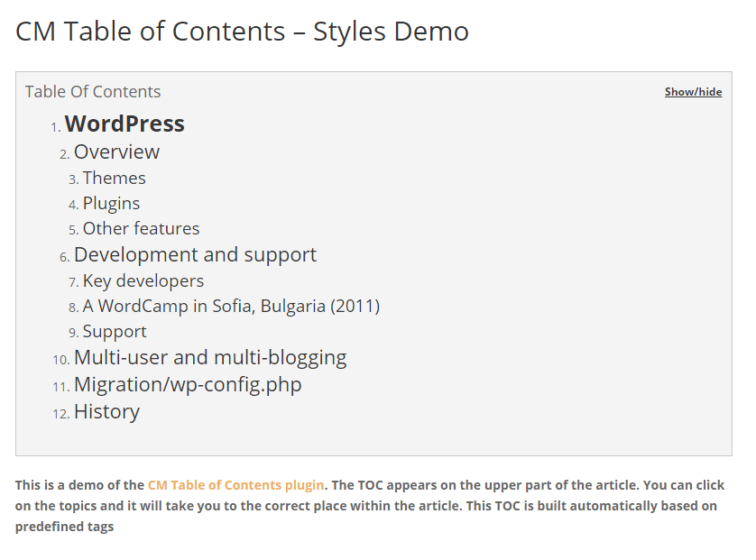
Task: Follow the CM Table of Contents plugin link
Action: [235, 485]
